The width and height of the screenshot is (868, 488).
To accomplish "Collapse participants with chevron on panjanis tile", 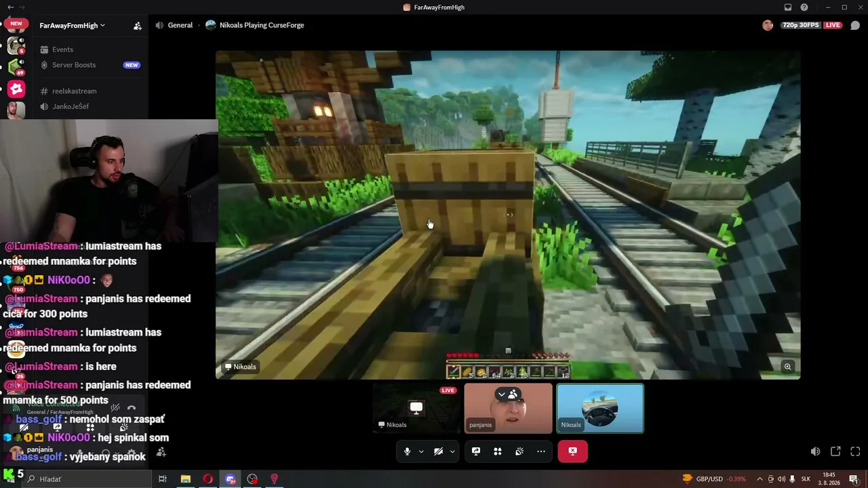I will pos(502,394).
